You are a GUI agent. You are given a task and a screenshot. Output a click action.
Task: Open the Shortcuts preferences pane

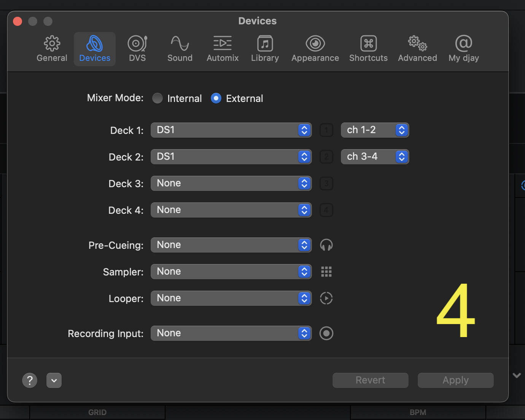tap(368, 49)
